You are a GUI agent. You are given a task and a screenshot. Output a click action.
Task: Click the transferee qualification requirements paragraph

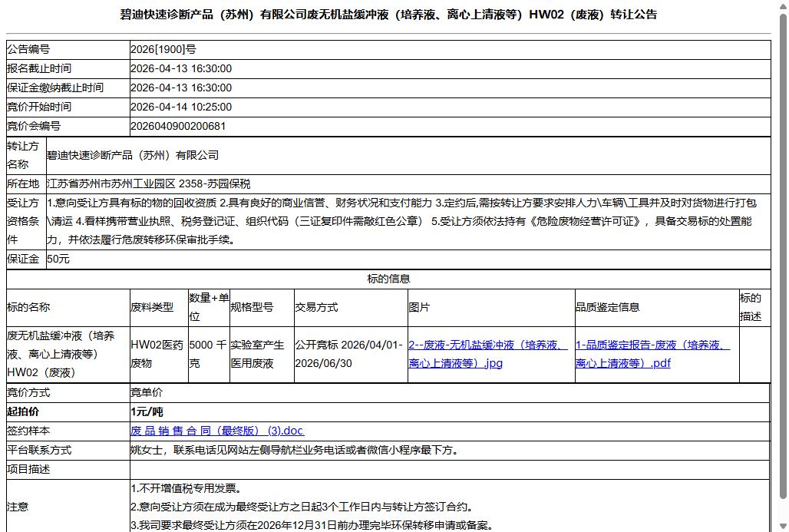coord(401,221)
